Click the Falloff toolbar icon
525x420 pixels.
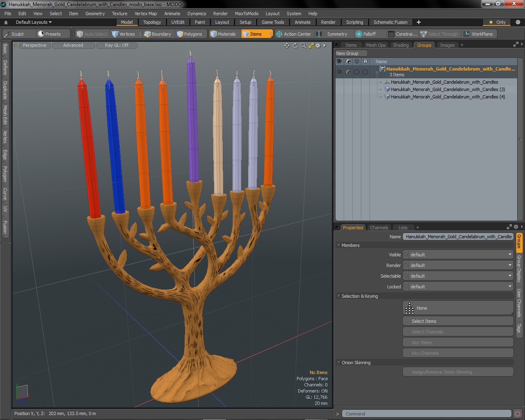click(x=366, y=34)
